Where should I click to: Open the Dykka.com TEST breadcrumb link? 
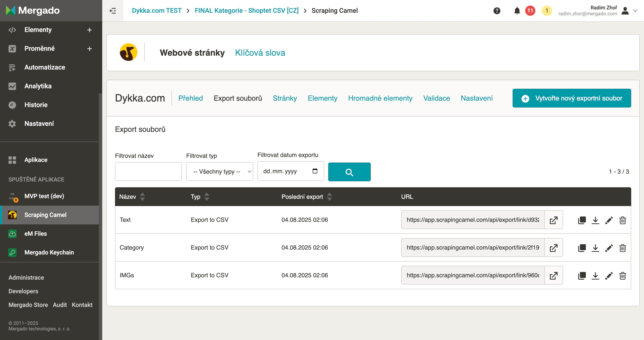point(157,11)
